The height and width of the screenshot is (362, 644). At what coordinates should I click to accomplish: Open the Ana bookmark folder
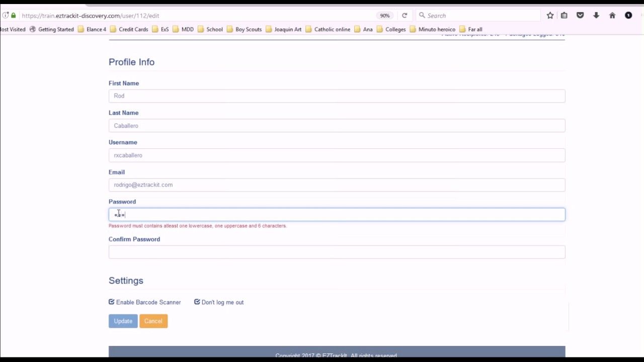click(x=363, y=29)
